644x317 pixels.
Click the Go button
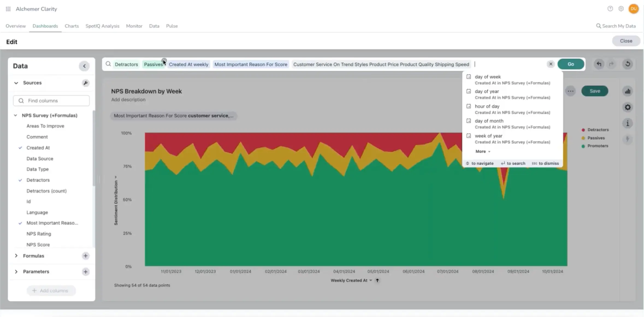571,64
